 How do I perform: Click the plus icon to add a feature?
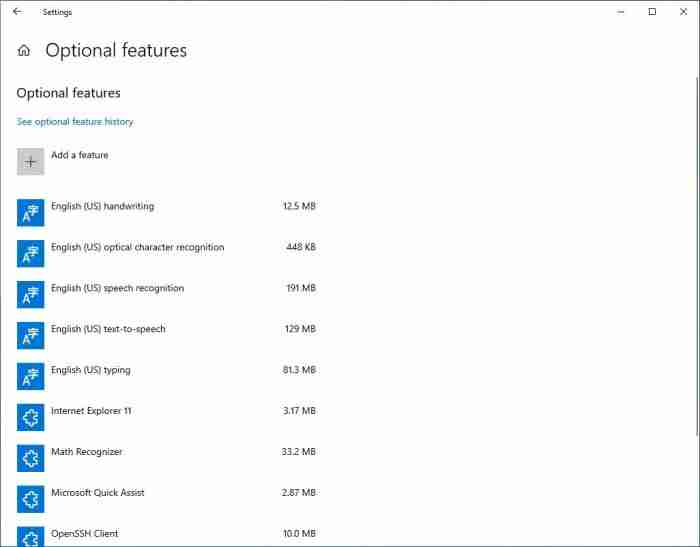31,162
